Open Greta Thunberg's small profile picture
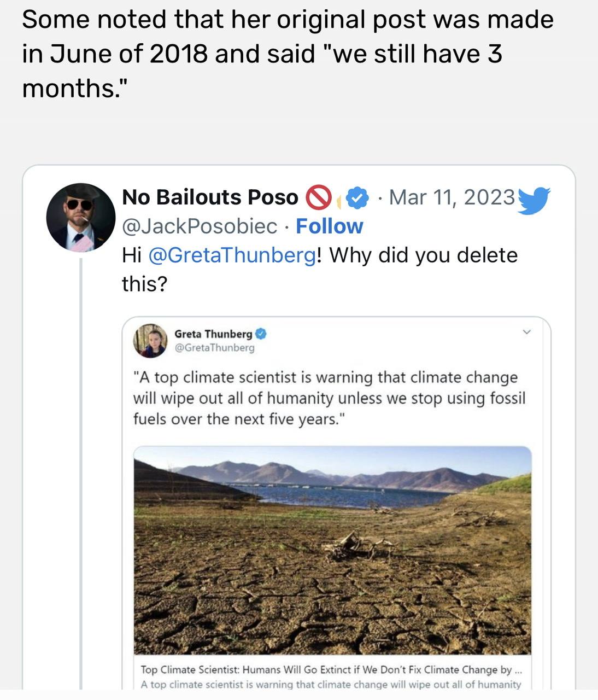Screen dimensions: 598x700 [x=150, y=340]
